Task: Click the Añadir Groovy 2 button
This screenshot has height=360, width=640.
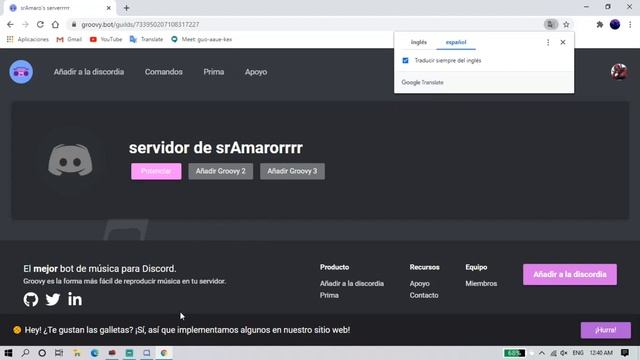Action: point(220,171)
